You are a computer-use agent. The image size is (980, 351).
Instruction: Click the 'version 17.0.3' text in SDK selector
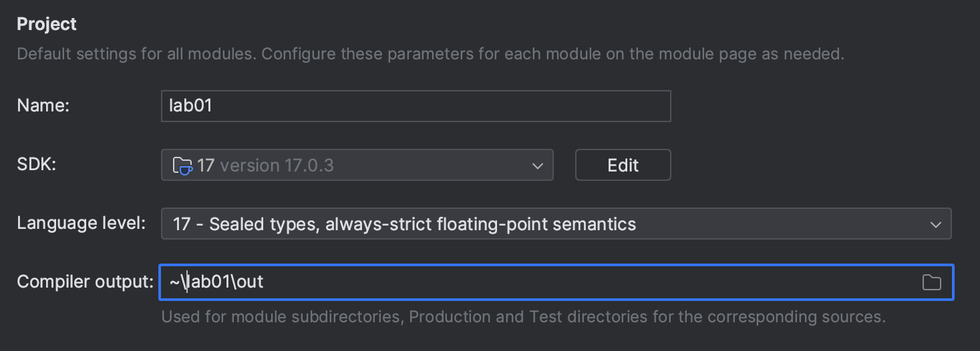pyautogui.click(x=277, y=165)
